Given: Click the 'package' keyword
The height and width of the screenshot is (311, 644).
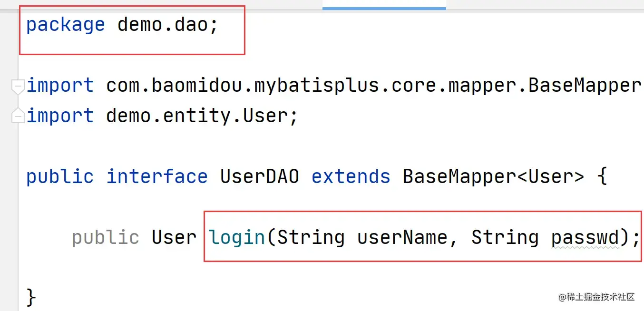Looking at the screenshot, I should [65, 25].
